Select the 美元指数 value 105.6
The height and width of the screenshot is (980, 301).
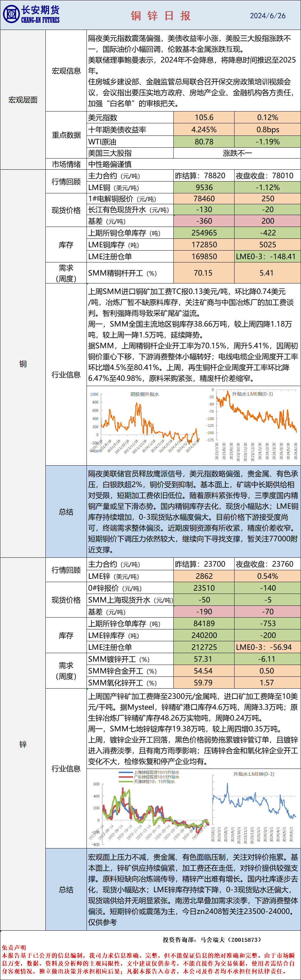click(x=204, y=117)
